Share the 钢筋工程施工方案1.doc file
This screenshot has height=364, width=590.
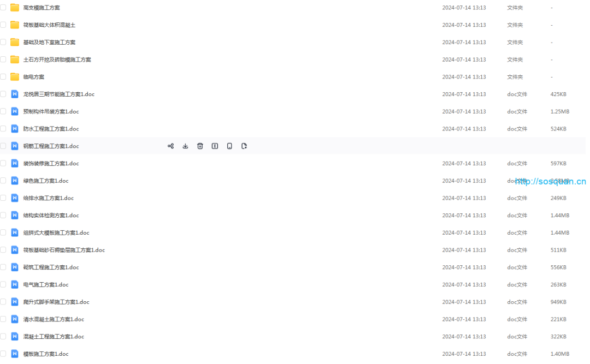tap(170, 146)
